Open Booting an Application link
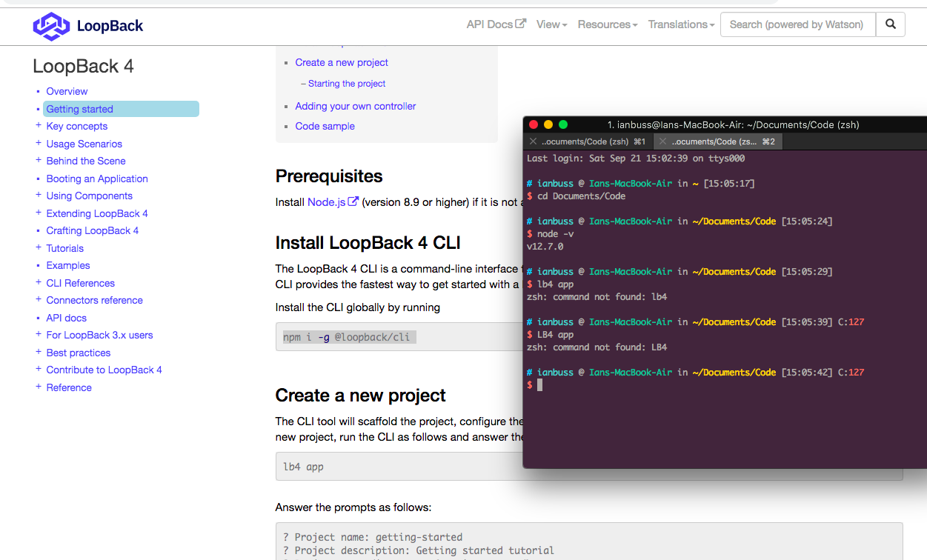Screen dimensions: 927x560 point(97,179)
